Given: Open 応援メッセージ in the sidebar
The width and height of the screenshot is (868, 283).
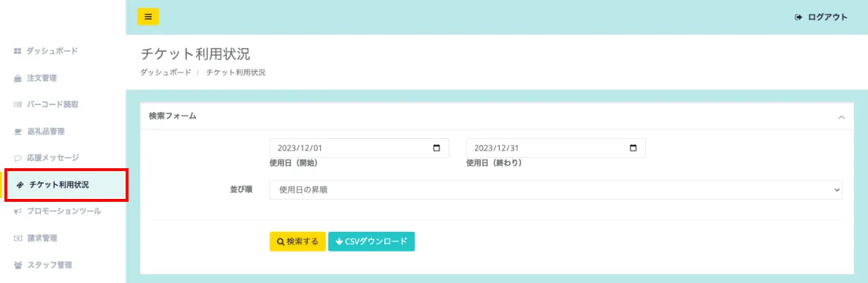Looking at the screenshot, I should point(53,157).
